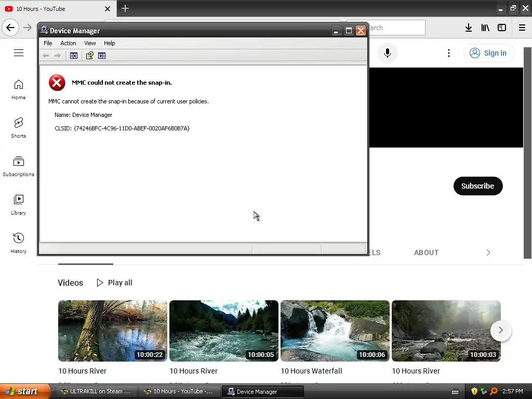
Task: Click the page vertical scrollbar
Action: (x=528, y=153)
